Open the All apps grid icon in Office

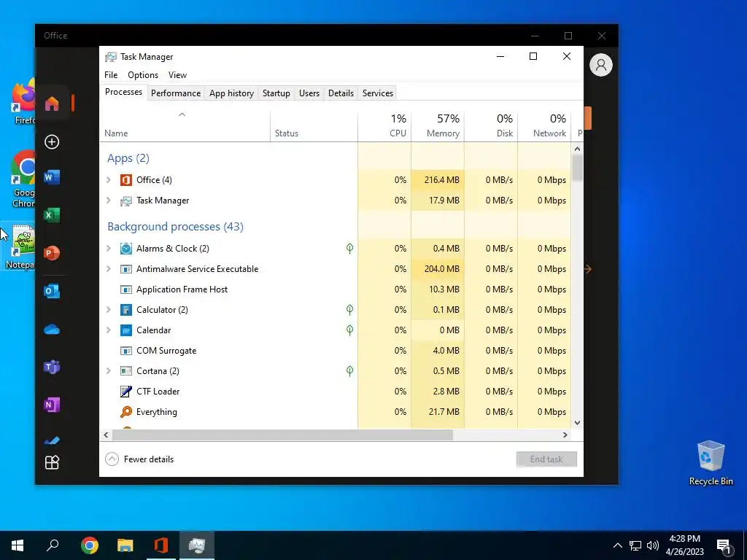(x=52, y=462)
